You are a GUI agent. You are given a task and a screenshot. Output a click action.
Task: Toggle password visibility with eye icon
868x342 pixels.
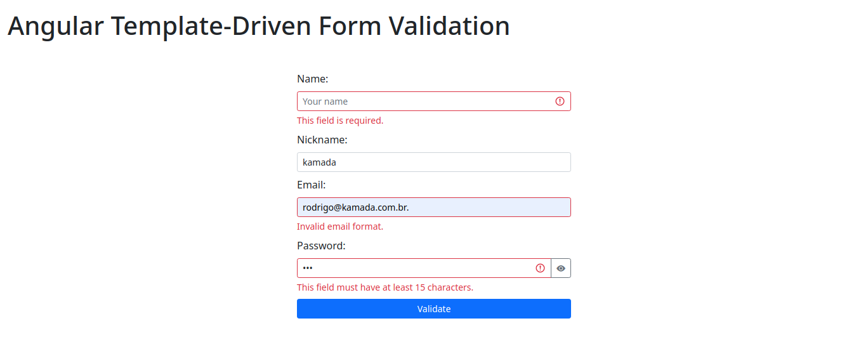coord(561,268)
